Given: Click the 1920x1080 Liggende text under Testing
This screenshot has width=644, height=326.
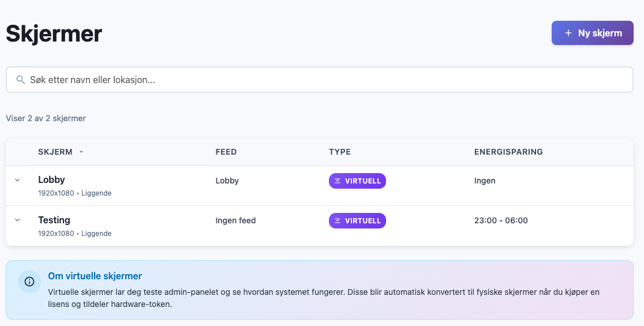Looking at the screenshot, I should [75, 234].
